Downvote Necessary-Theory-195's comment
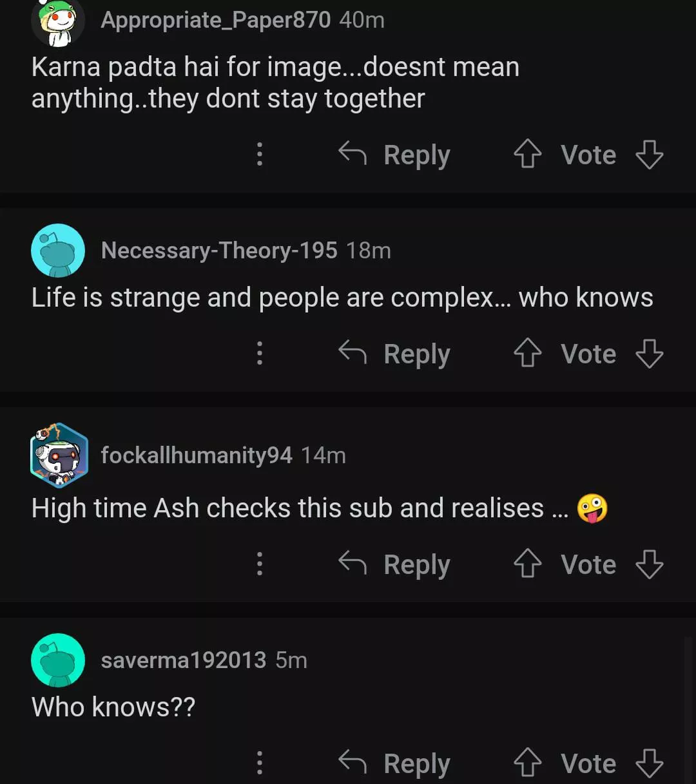The image size is (696, 784). click(x=649, y=354)
